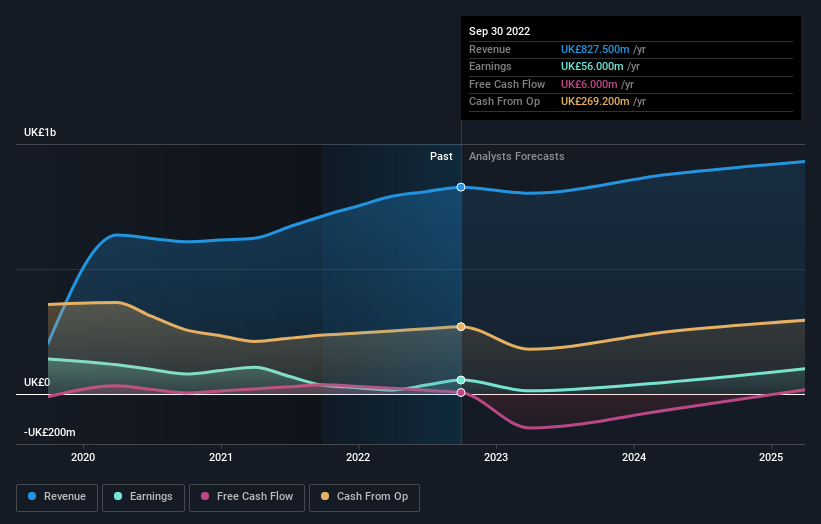Click the Past label on chart
This screenshot has width=821, height=524.
pos(441,156)
